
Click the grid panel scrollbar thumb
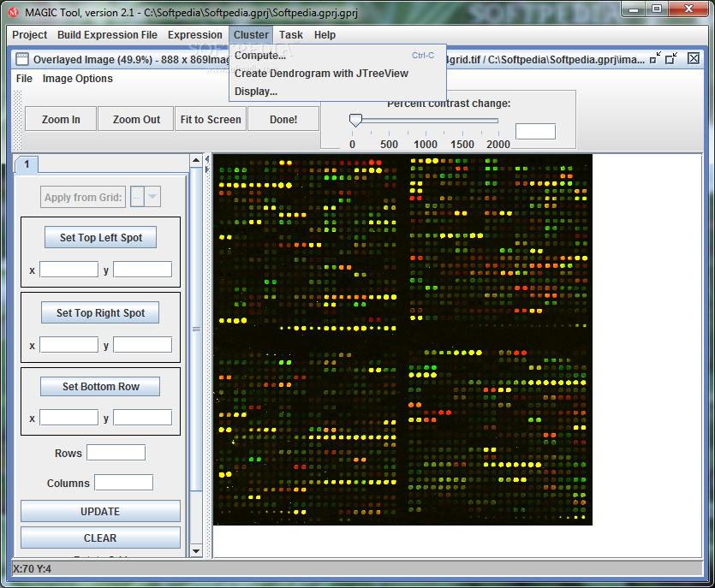point(196,330)
